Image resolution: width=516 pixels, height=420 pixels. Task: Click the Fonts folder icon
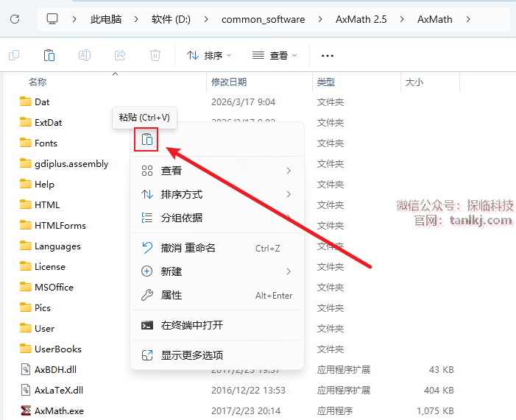click(x=25, y=143)
